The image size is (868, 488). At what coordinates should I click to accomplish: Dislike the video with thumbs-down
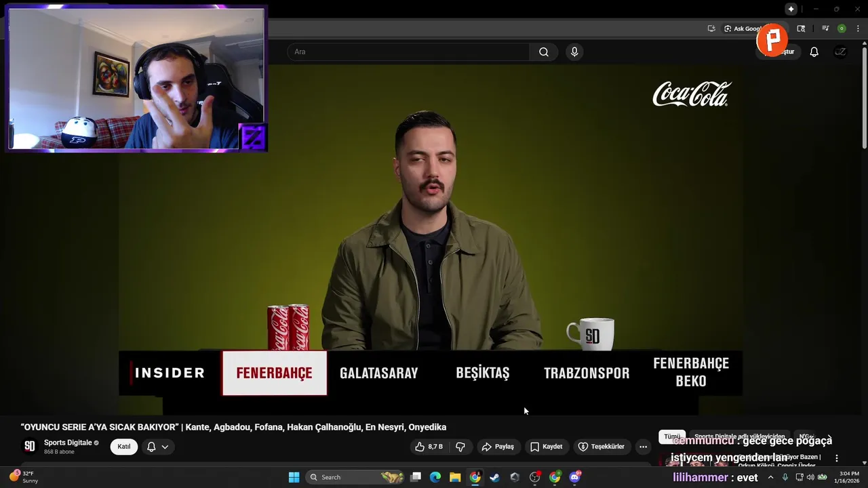click(x=460, y=447)
